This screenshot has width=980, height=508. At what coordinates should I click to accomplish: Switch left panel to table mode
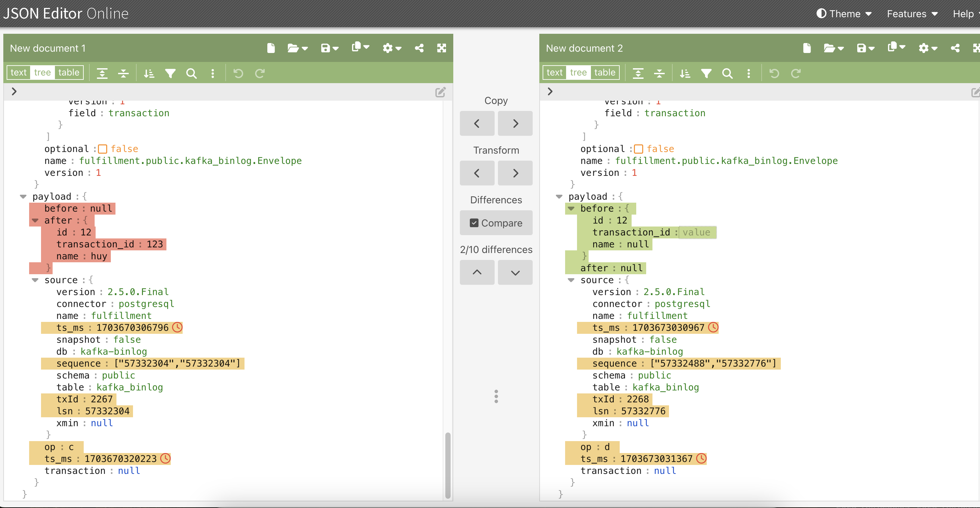(69, 72)
